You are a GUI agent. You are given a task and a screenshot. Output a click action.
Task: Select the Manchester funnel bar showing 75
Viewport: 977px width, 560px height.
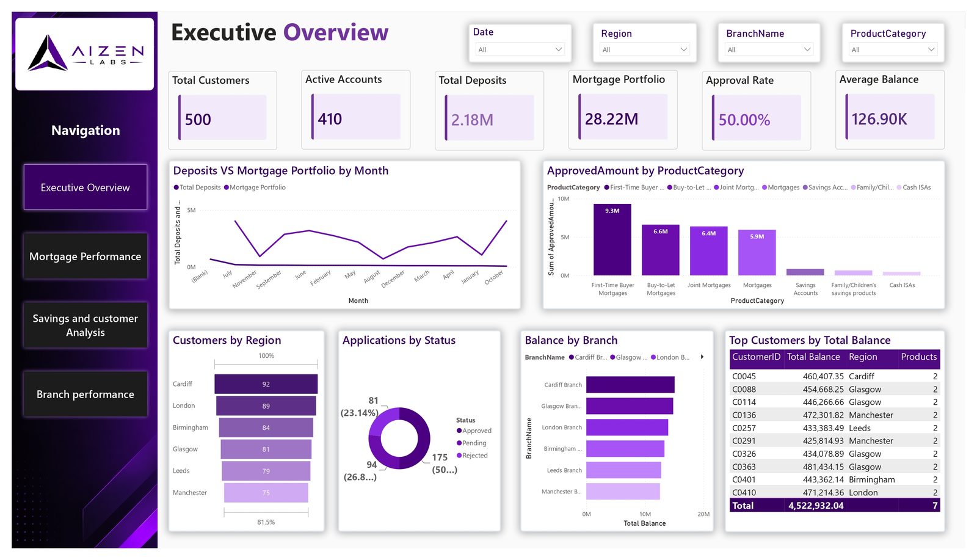266,493
